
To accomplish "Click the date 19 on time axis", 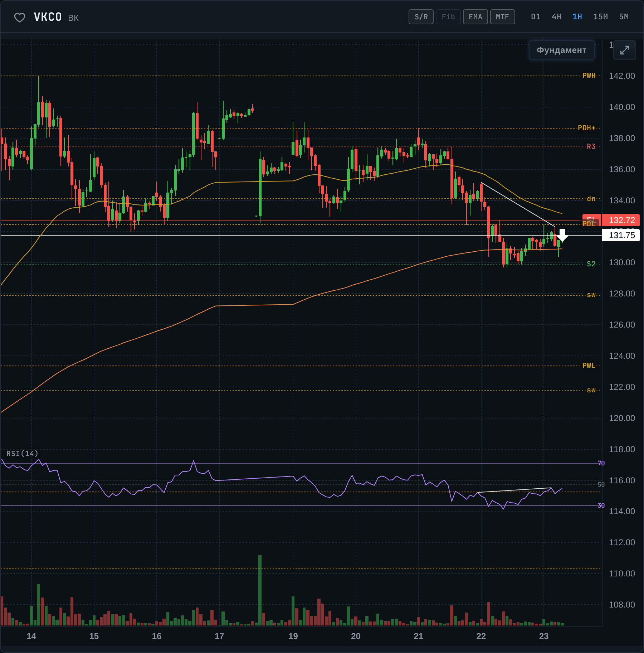I will click(293, 636).
